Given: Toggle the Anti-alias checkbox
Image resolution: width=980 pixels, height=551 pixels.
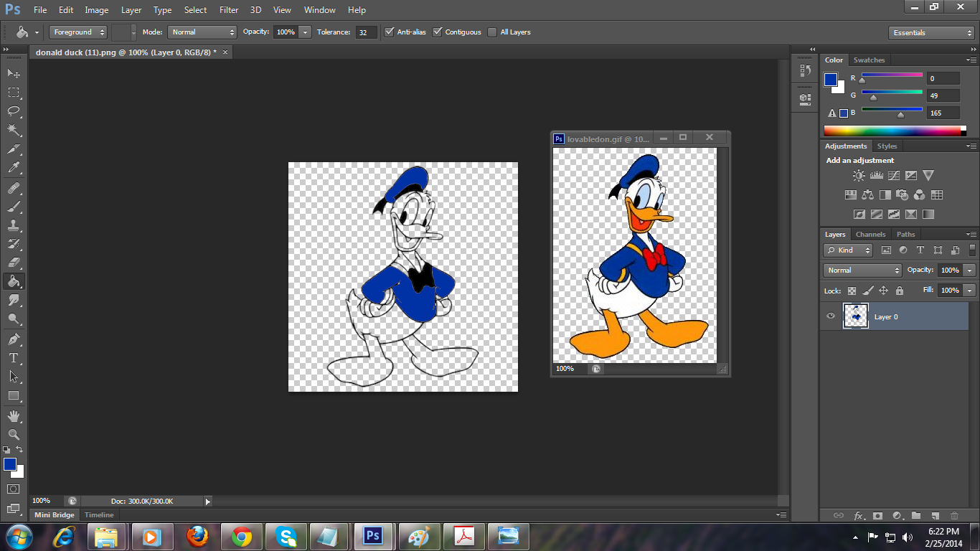Looking at the screenshot, I should [x=390, y=32].
